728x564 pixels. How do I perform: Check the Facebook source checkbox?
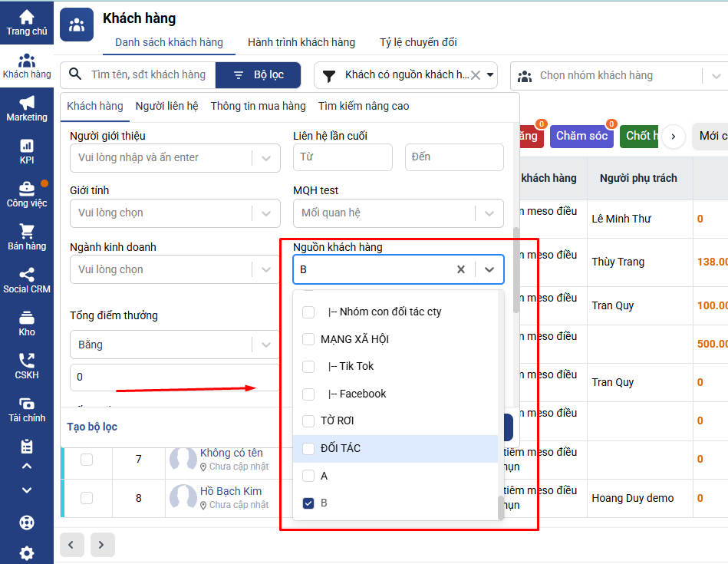click(308, 394)
